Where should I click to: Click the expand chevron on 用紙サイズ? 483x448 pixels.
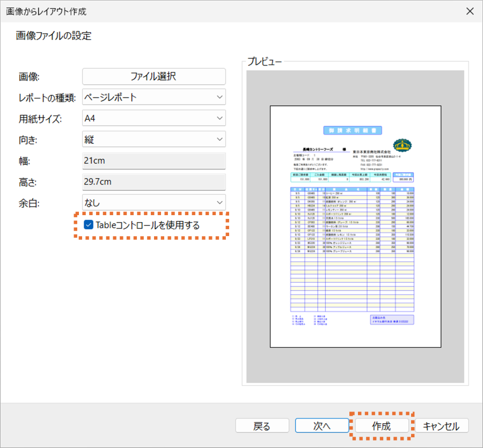(220, 118)
